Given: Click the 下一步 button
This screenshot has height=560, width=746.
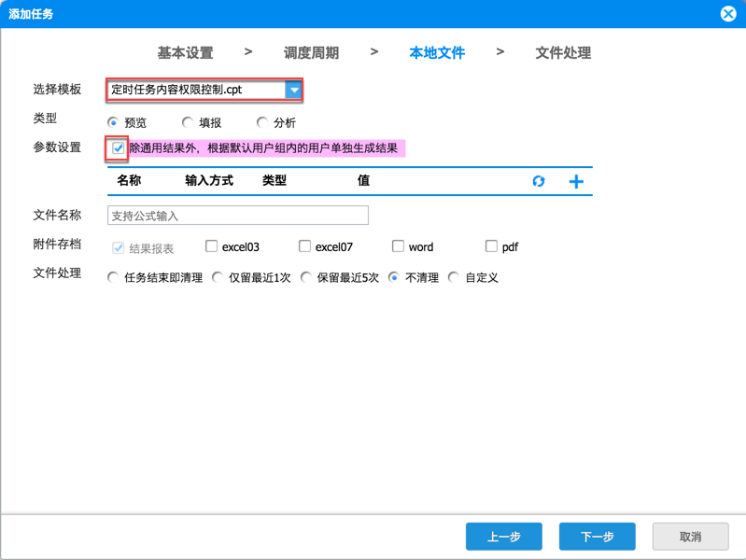Looking at the screenshot, I should 598,537.
